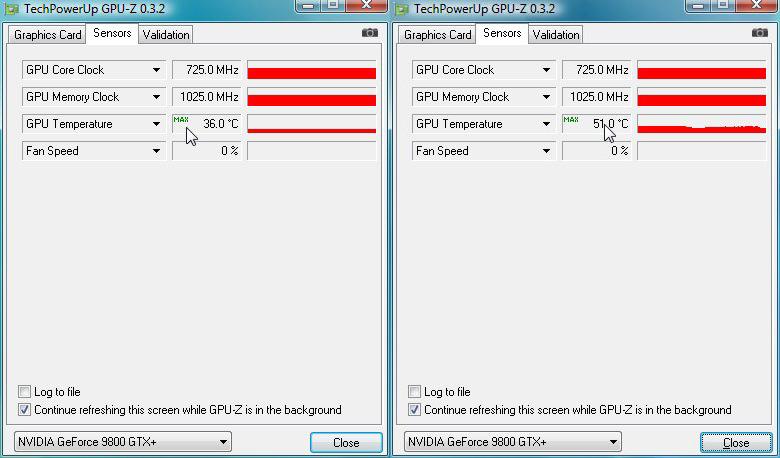Viewport: 780px width, 458px height.
Task: Maximize the right GPU-Z window
Action: (x=723, y=5)
